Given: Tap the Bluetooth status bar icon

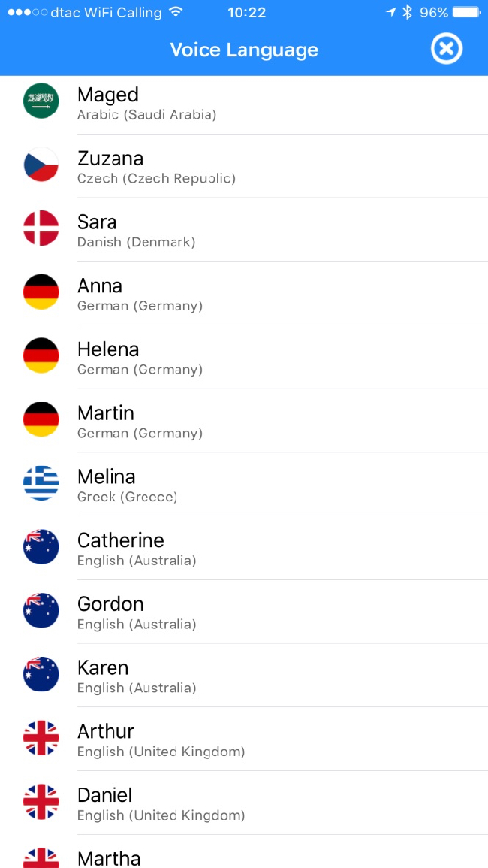Looking at the screenshot, I should pyautogui.click(x=407, y=12).
